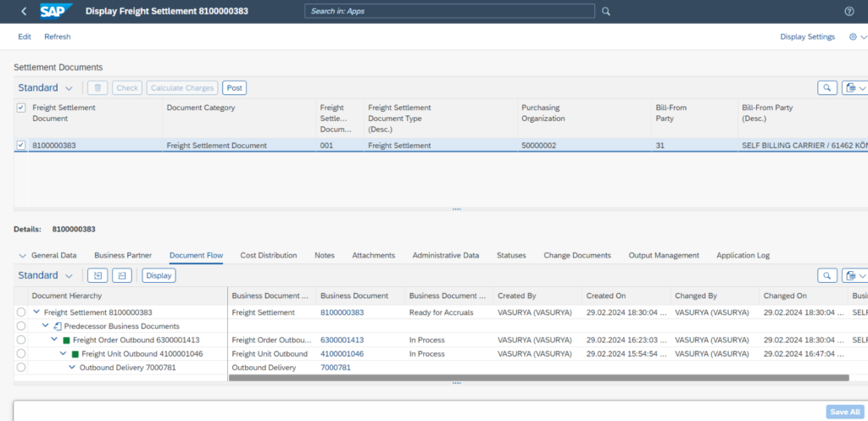868x421 pixels.
Task: Uncheck the row checkbox for document 8100000383
Action: point(21,146)
